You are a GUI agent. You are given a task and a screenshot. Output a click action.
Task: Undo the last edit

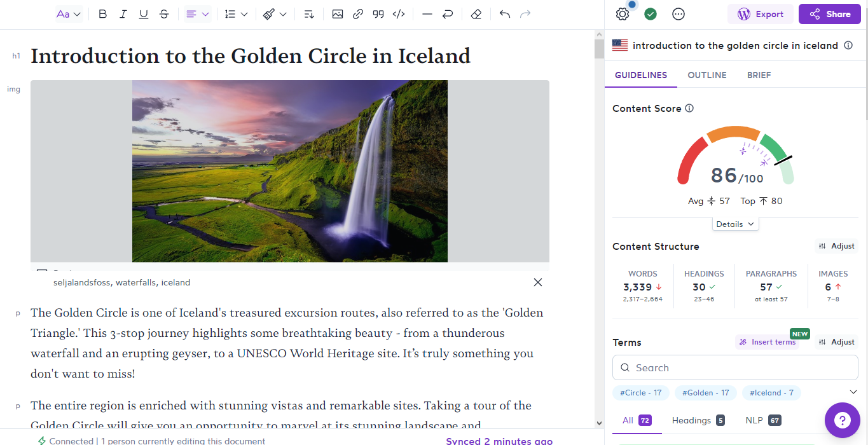pos(504,13)
